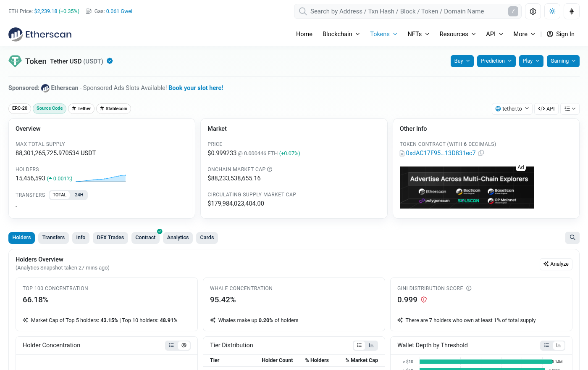Screen dimensions: 588x370
Task: Click Onchain Market Cap help icon
Action: (x=270, y=169)
